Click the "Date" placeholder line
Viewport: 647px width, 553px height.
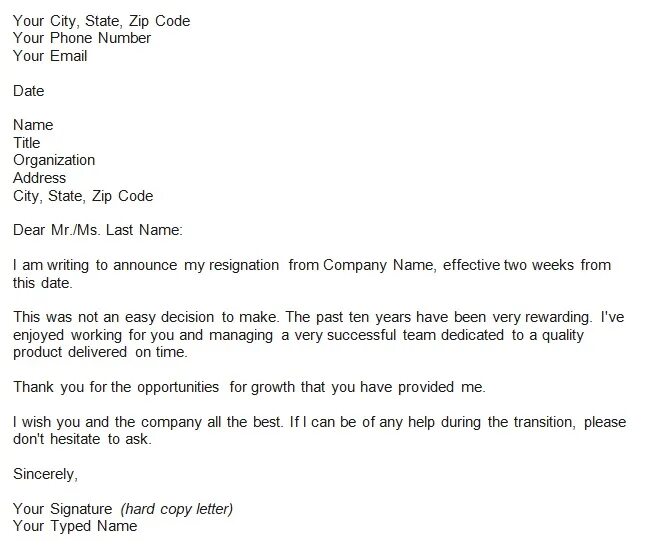(x=29, y=91)
